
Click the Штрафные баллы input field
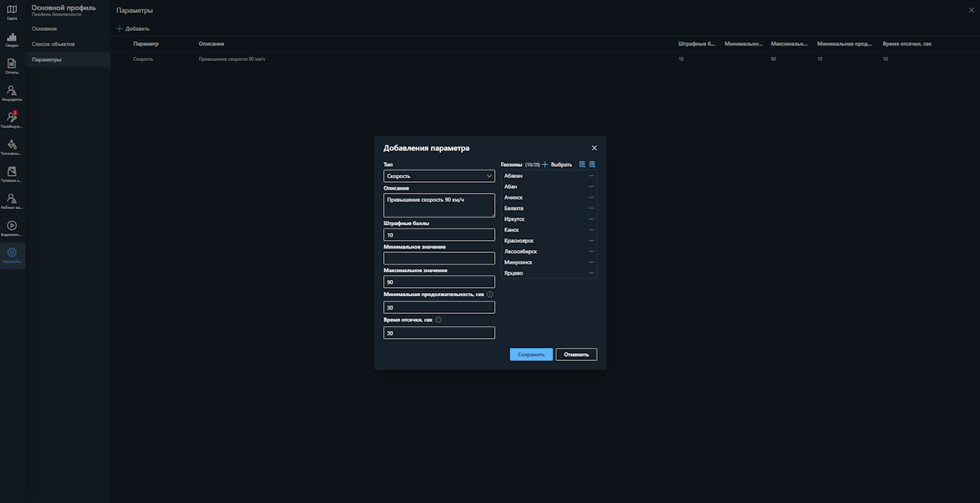click(x=439, y=235)
